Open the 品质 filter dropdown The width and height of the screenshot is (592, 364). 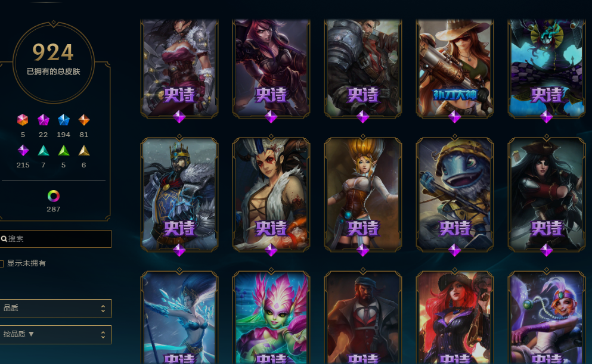[x=55, y=309]
